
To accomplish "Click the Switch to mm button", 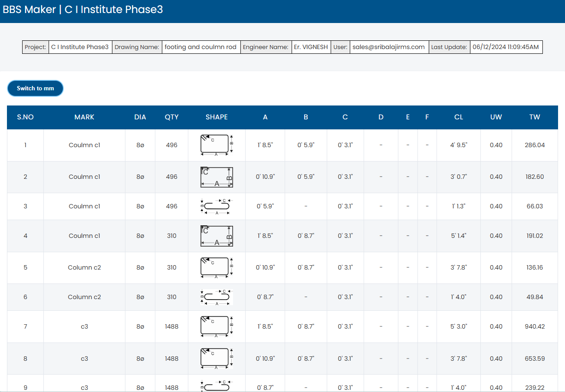I will tap(35, 88).
